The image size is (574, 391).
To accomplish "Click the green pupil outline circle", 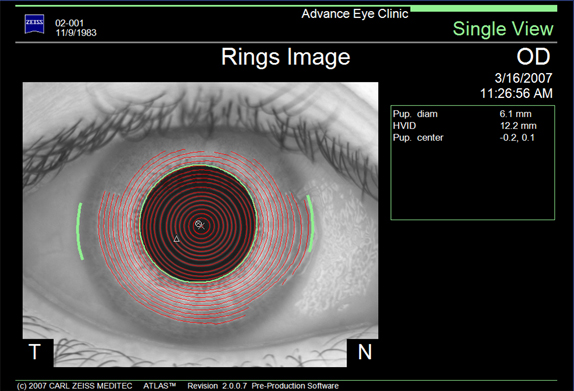I will [x=198, y=224].
